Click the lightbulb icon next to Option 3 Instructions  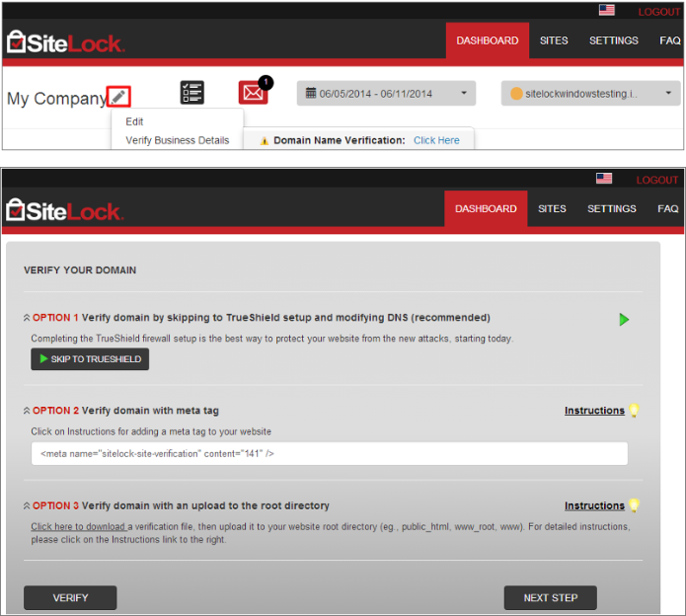tap(634, 505)
